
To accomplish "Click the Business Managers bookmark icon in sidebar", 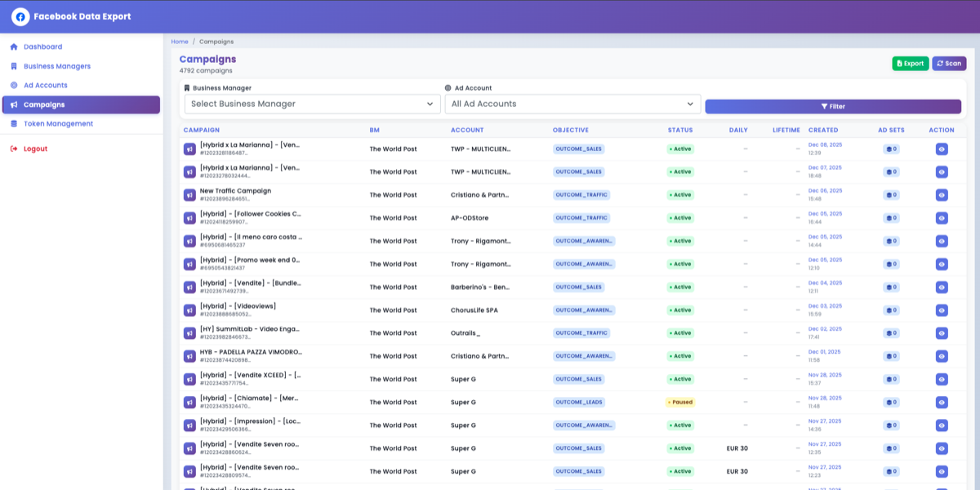I will pyautogui.click(x=15, y=66).
